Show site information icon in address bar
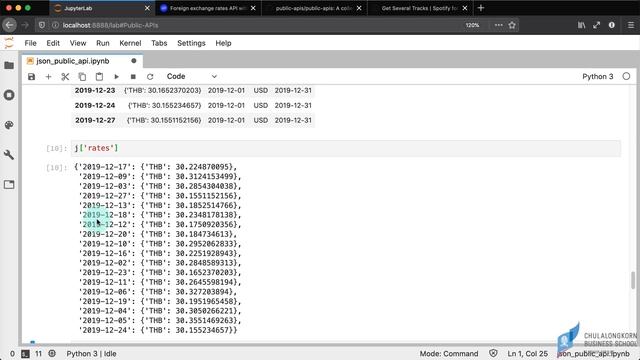 click(x=56, y=25)
